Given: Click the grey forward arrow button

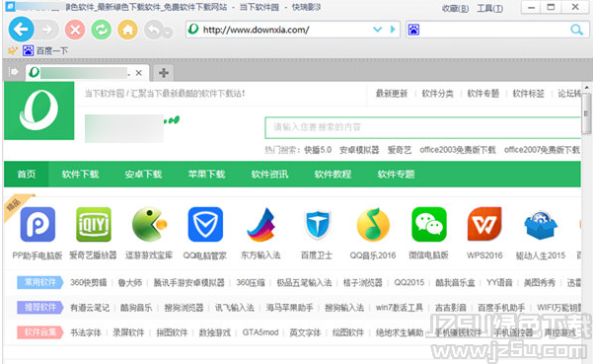Looking at the screenshot, I should click(x=47, y=30).
